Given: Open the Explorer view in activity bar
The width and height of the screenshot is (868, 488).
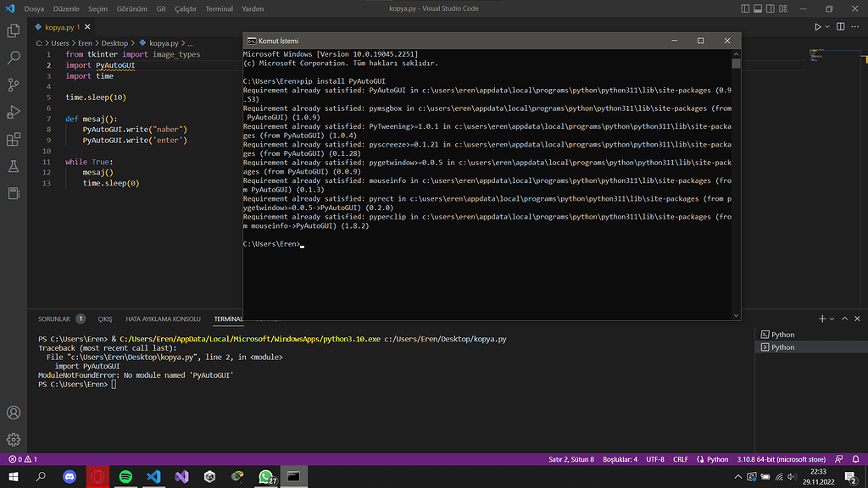Looking at the screenshot, I should coord(14,30).
